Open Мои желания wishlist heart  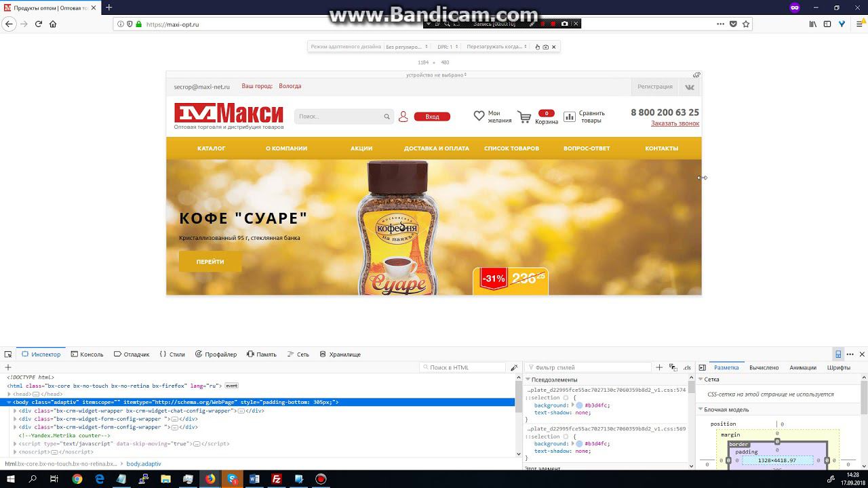[479, 116]
